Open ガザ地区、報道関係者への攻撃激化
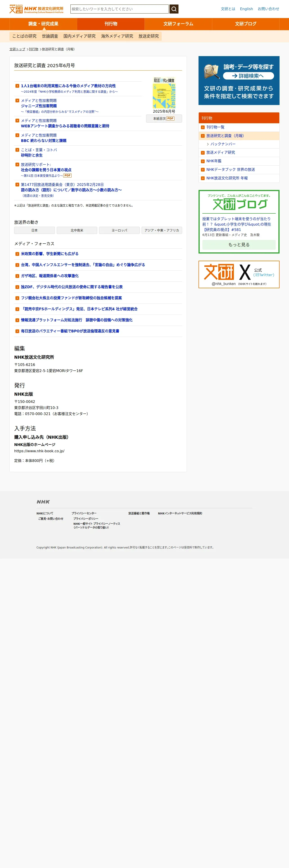Image resolution: width=289 pixels, height=868 pixels. pos(50,276)
